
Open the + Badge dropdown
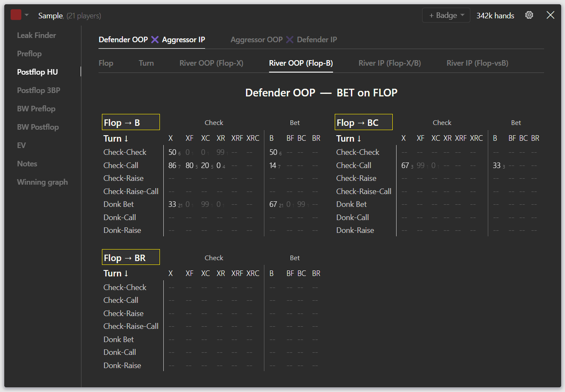446,15
